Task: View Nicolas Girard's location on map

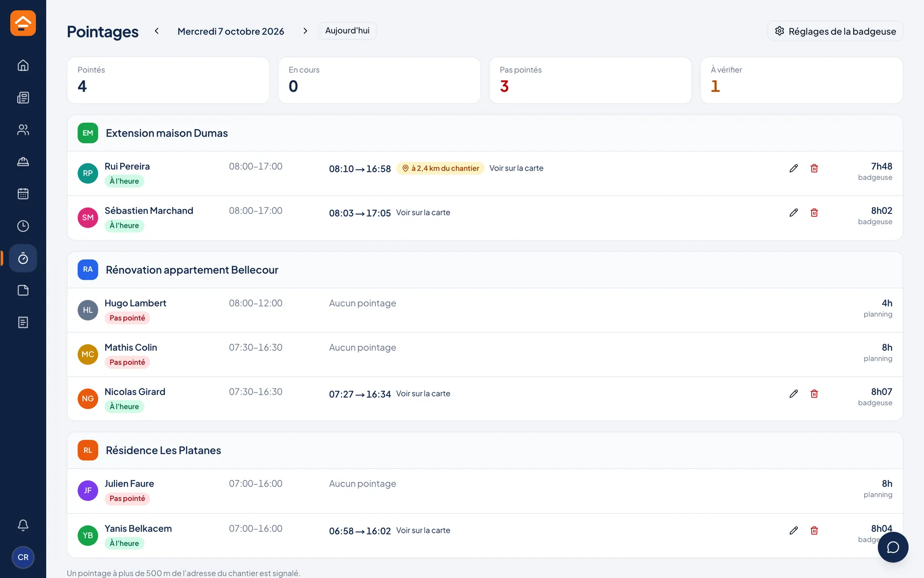Action: coord(423,394)
